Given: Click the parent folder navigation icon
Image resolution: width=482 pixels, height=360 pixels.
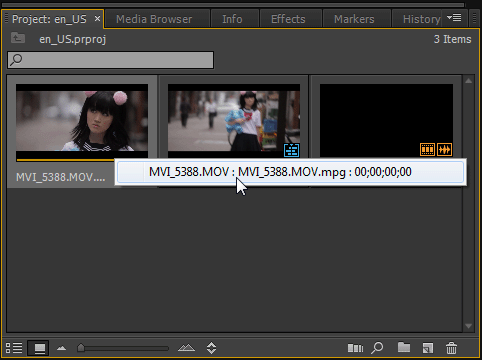Looking at the screenshot, I should point(18,38).
